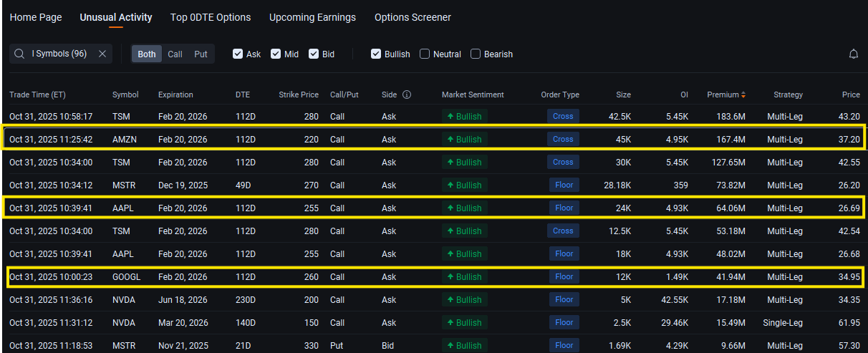
Task: Click the Put cell in the last MSTR row
Action: [337, 346]
